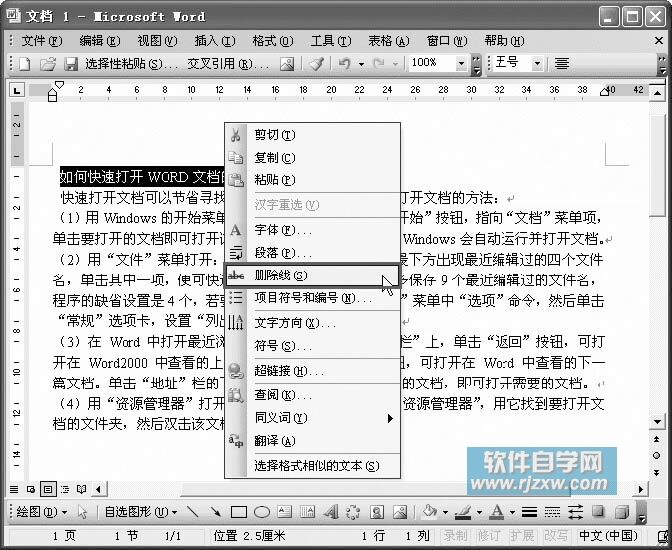Toggle 录制 macro recording in status bar
Image resolution: width=672 pixels, height=550 pixels.
coord(455,536)
